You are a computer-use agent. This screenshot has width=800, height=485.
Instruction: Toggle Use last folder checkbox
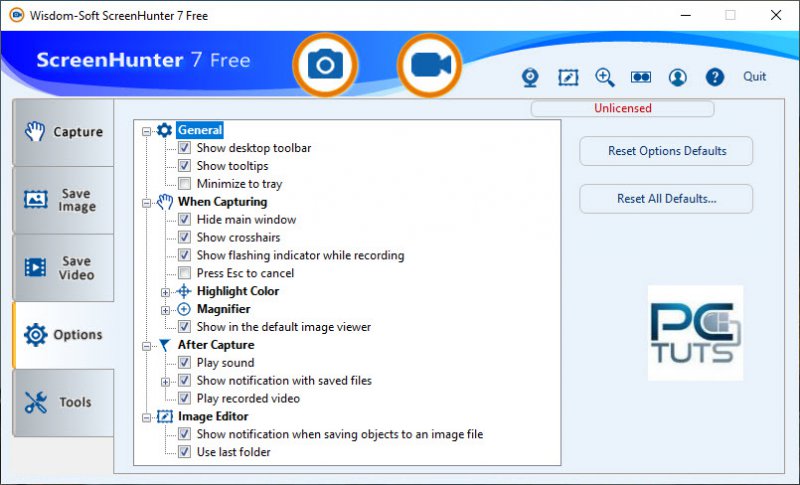tap(184, 452)
